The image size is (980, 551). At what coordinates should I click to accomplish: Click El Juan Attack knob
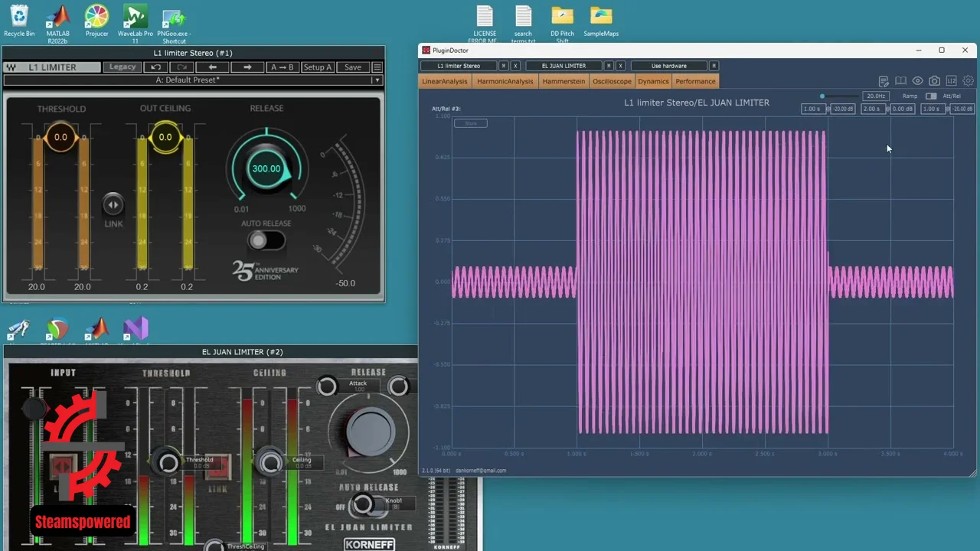coord(327,386)
